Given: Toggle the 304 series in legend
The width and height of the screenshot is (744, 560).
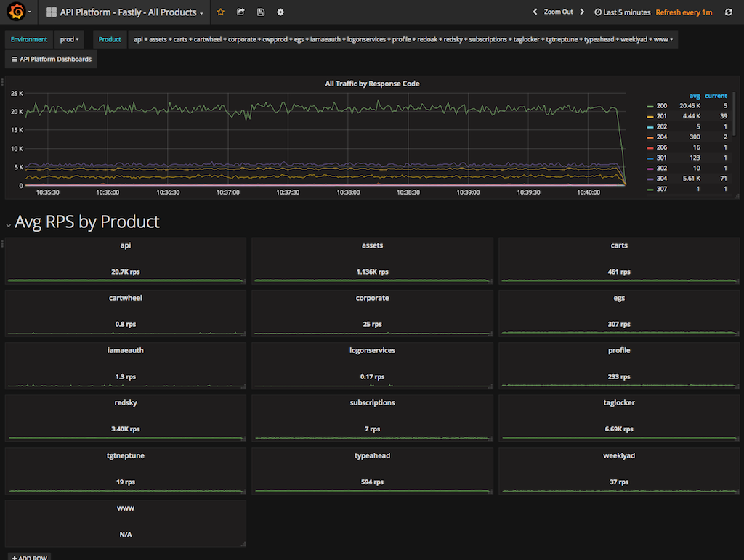Looking at the screenshot, I should (661, 179).
